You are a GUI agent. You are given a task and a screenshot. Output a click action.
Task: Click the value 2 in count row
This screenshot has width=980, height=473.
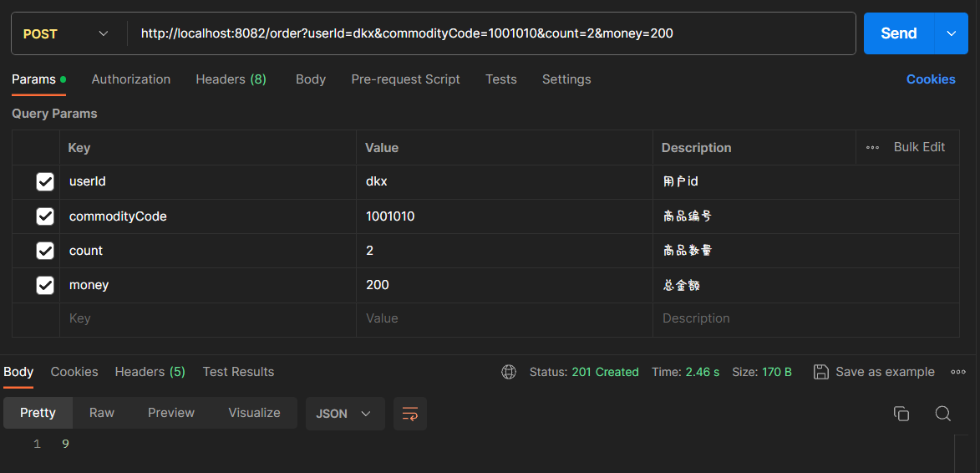pos(505,251)
